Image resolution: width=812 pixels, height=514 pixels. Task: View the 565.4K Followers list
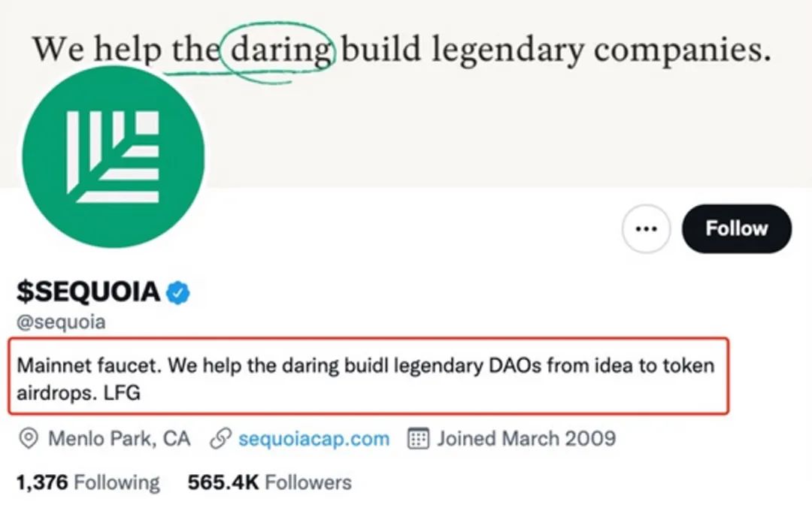(x=269, y=482)
